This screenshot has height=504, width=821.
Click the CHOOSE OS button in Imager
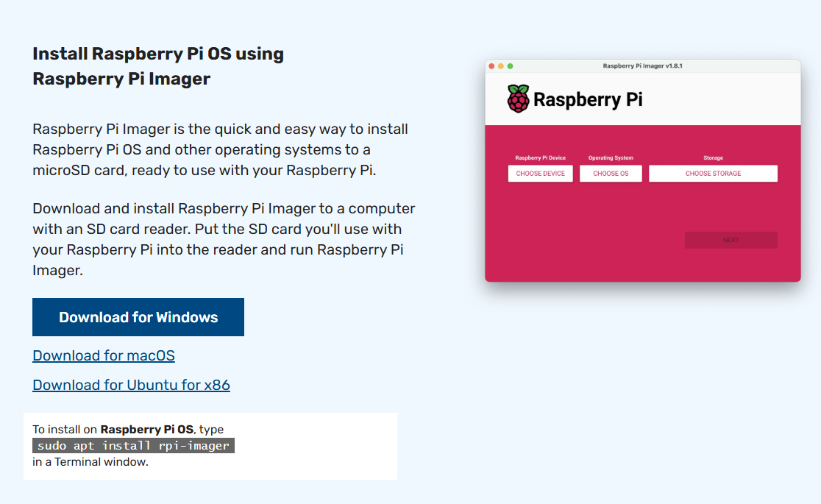(611, 174)
